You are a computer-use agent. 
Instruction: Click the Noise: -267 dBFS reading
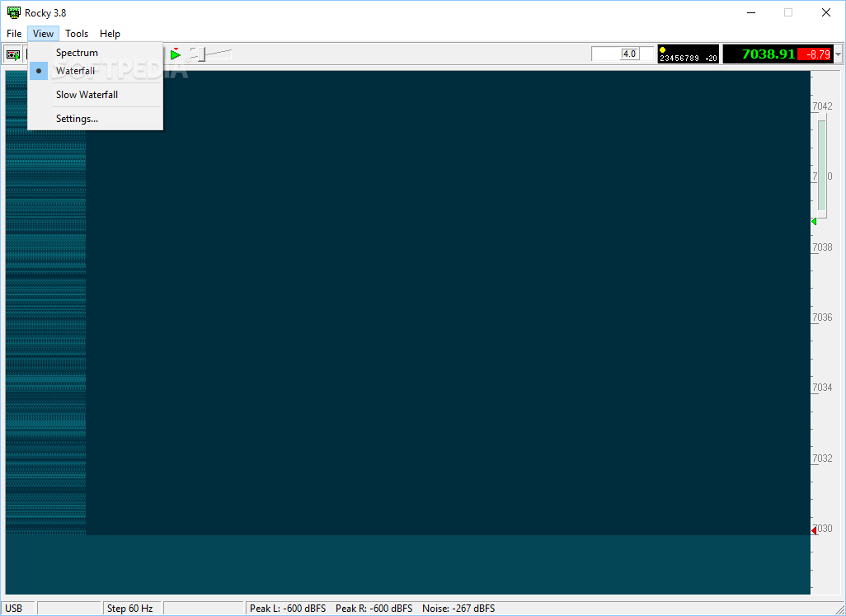point(458,609)
